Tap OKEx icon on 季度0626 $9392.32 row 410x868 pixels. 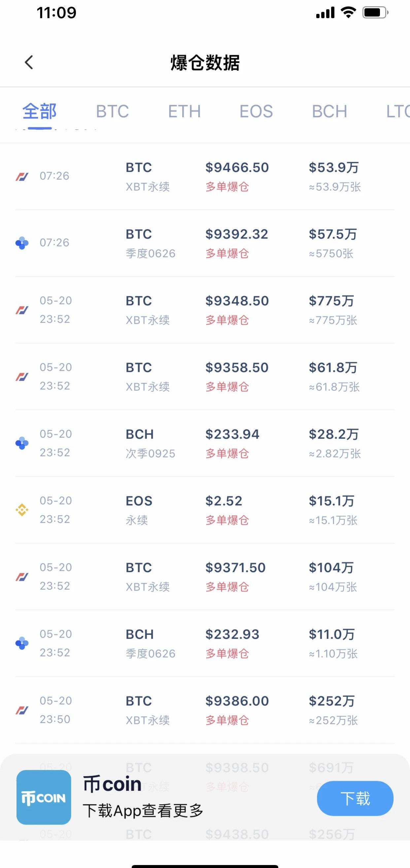tap(22, 243)
